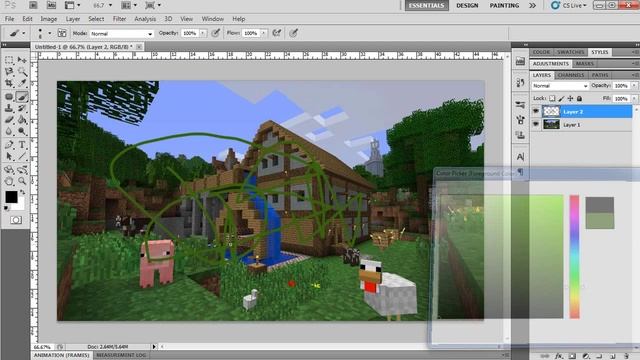Toggle Lock transparent pixels
640x360 pixels.
click(552, 98)
